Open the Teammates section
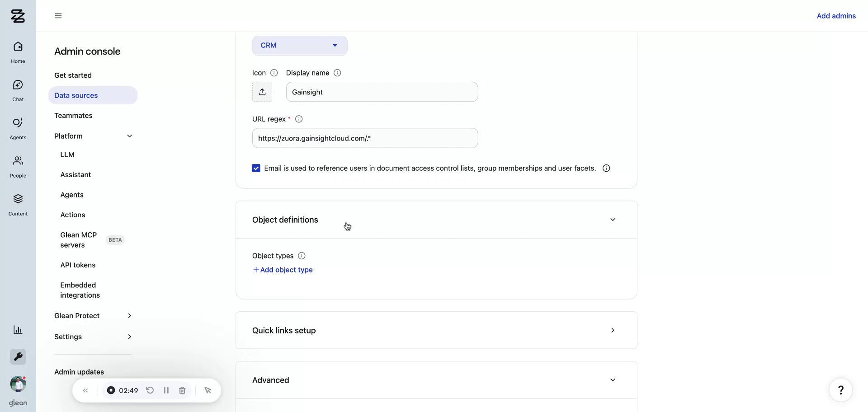 [73, 115]
